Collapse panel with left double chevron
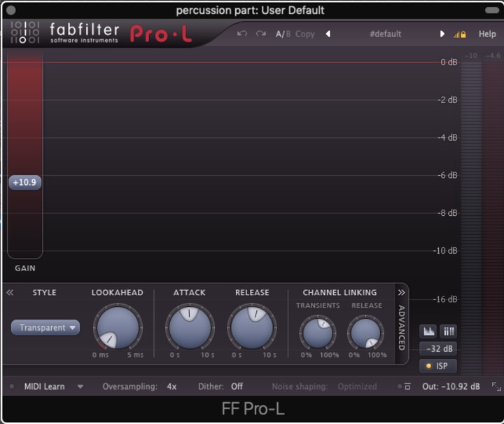The width and height of the screenshot is (504, 424). tap(10, 292)
